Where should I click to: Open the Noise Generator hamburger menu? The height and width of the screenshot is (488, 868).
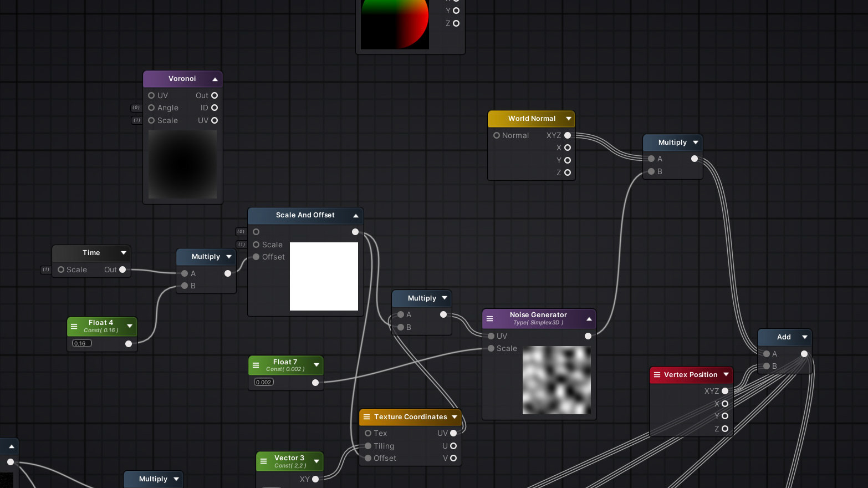(489, 319)
